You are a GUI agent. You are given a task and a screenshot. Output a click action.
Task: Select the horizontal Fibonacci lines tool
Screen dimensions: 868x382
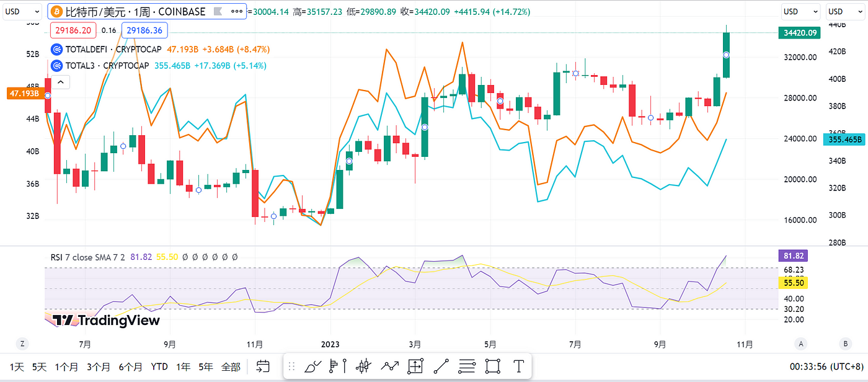pyautogui.click(x=467, y=366)
